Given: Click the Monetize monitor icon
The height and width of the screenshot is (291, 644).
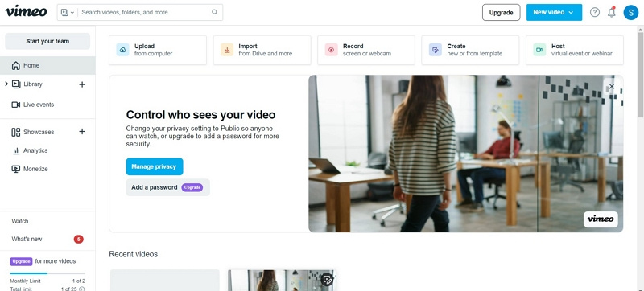Looking at the screenshot, I should point(15,169).
